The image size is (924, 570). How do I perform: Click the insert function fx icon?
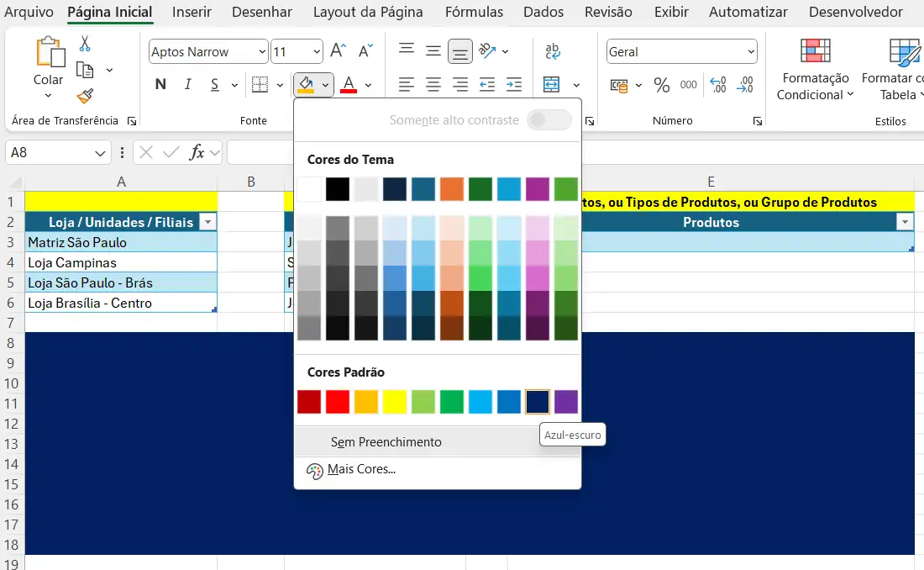197,152
